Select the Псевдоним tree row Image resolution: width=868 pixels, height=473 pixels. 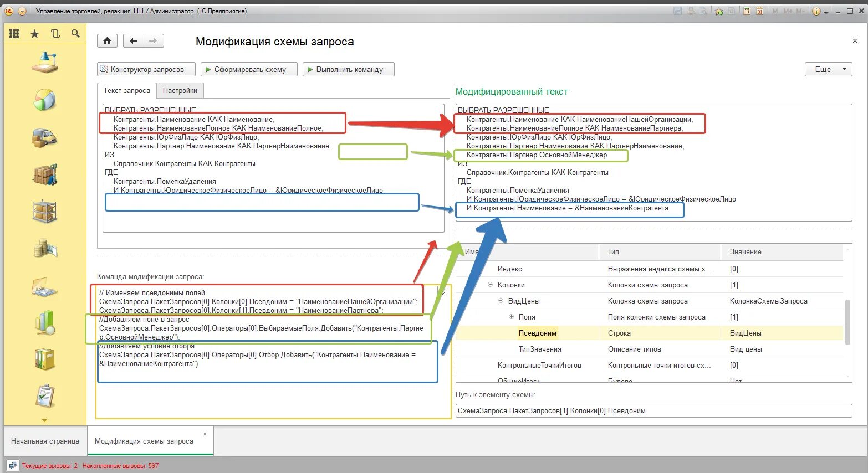[649, 333]
